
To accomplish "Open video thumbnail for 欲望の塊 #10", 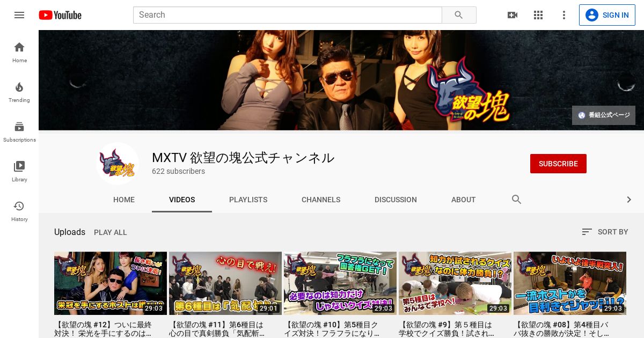I will tap(340, 283).
